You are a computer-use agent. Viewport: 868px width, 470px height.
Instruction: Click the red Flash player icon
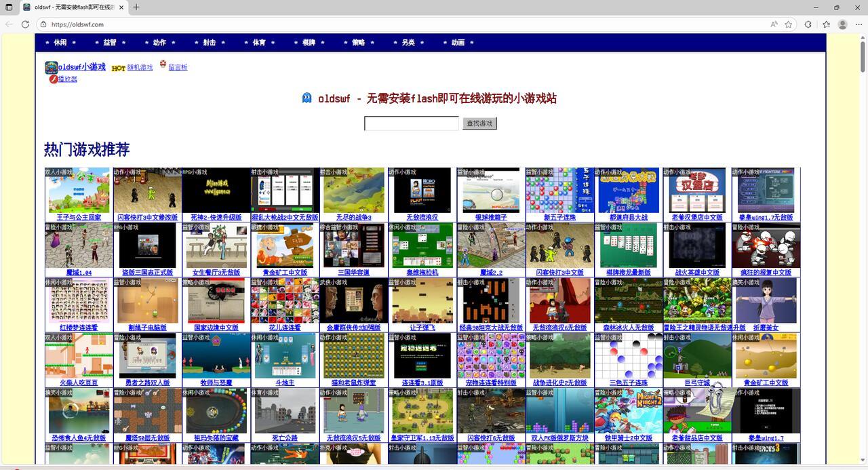(x=53, y=79)
